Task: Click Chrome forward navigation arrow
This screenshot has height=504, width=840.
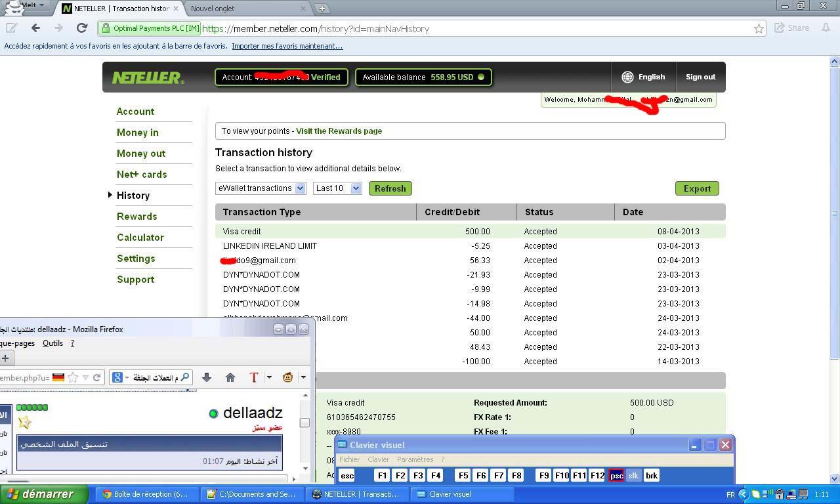Action: coord(58,28)
